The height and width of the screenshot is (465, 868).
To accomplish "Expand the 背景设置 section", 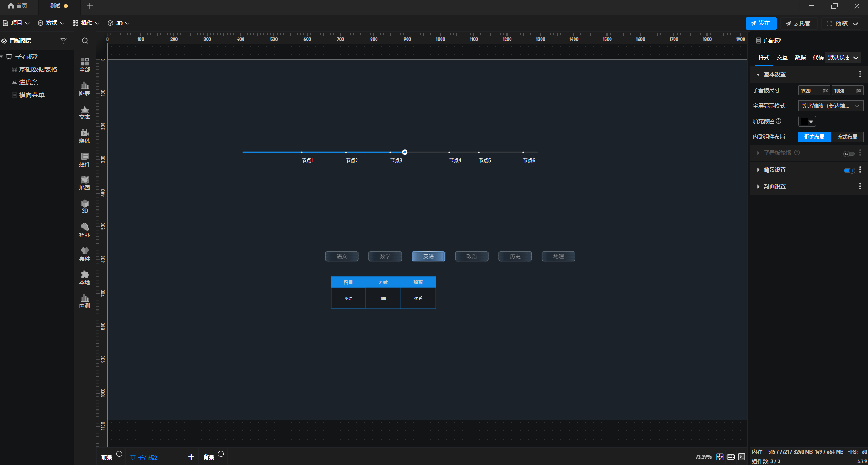I will (758, 170).
